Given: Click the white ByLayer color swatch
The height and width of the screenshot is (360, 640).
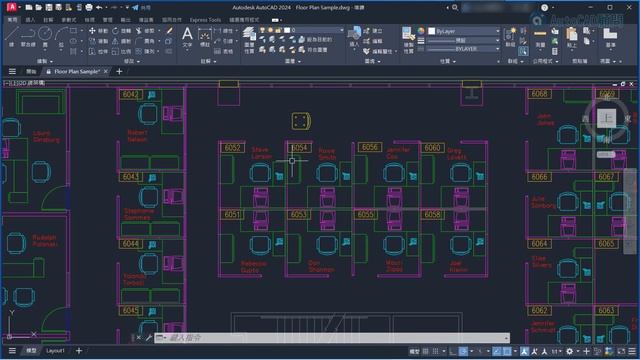Looking at the screenshot, I should point(431,31).
